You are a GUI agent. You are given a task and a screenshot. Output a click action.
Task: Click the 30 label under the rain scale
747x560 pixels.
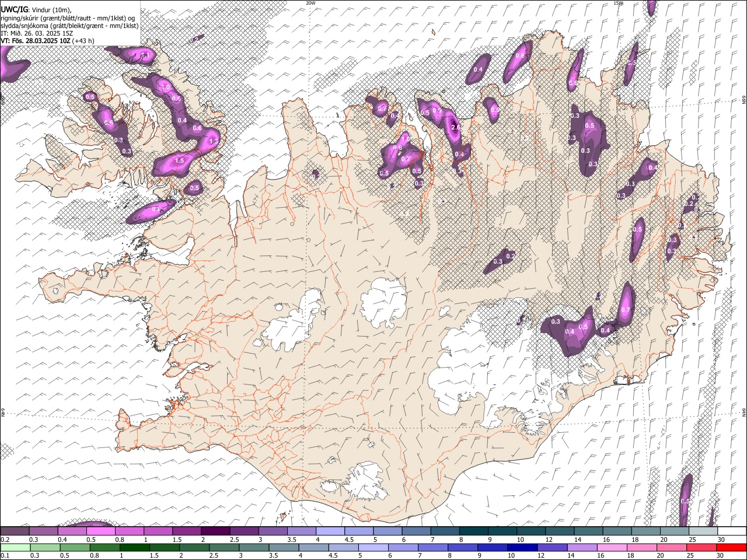point(721,555)
